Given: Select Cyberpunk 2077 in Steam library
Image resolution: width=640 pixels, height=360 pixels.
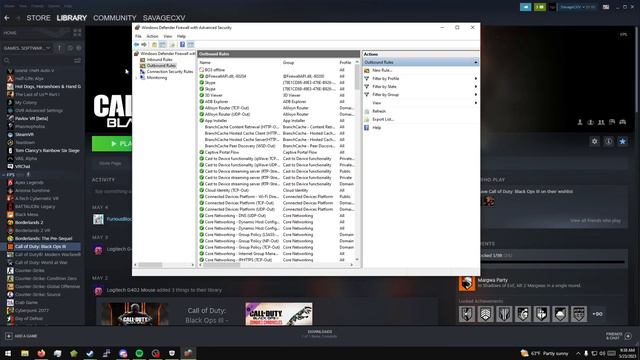Looking at the screenshot, I should (x=32, y=311).
